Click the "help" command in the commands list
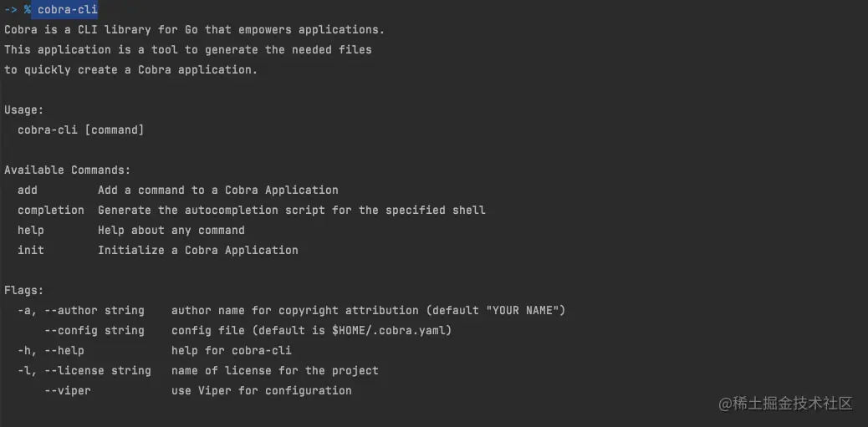868x427 pixels. click(31, 230)
